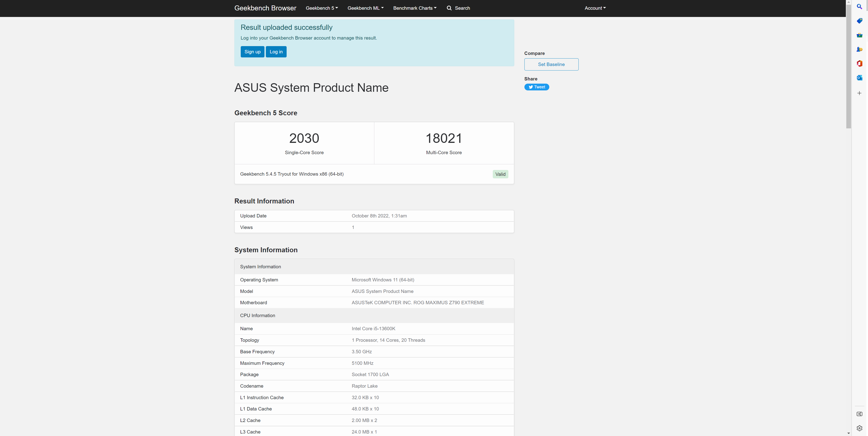Click the 'Microsoft Windows 11 (64-bit)' value
The image size is (868, 436).
click(x=383, y=280)
